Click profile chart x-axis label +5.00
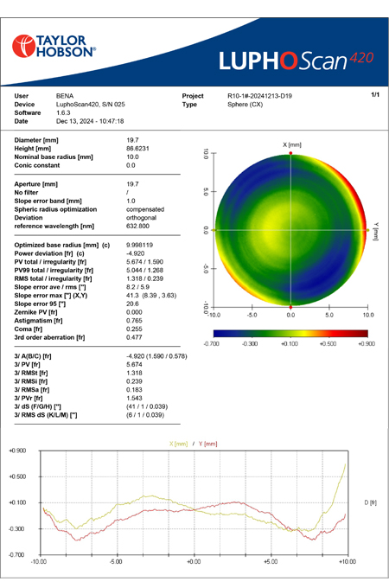This screenshot has height=588, width=389. pos(271,562)
